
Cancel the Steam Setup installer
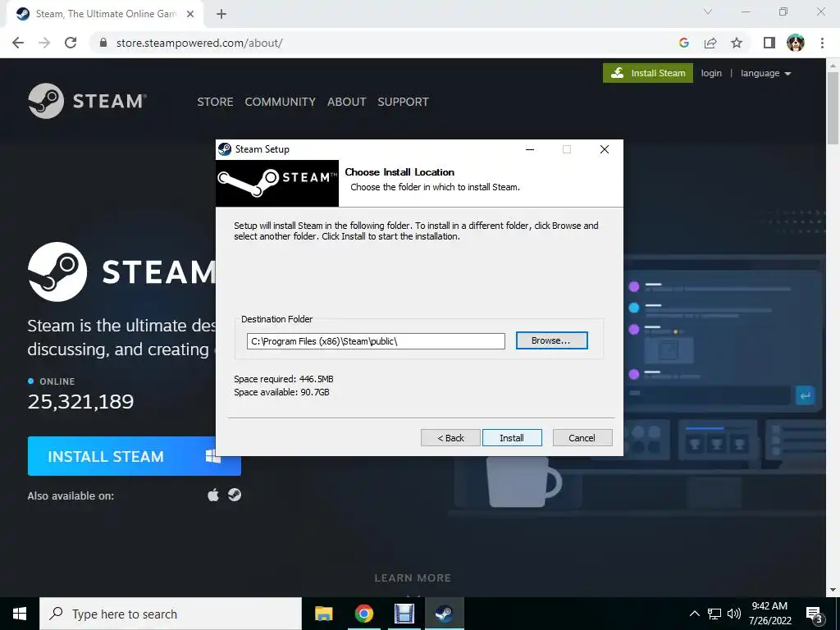pyautogui.click(x=582, y=438)
